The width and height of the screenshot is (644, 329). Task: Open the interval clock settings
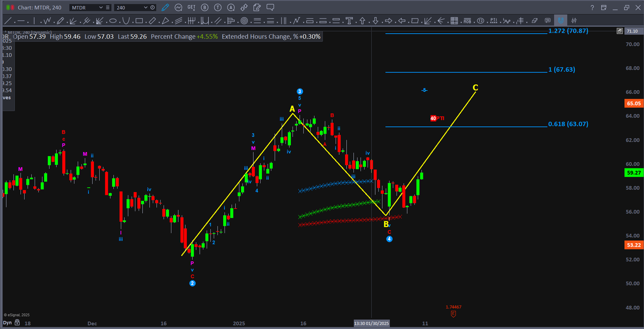click(153, 8)
